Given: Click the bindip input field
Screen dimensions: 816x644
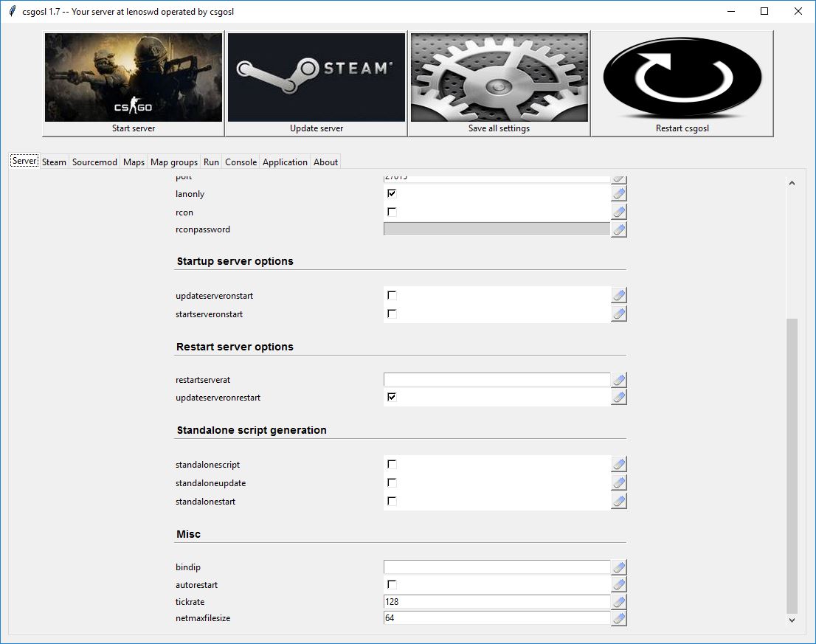Looking at the screenshot, I should [x=497, y=567].
